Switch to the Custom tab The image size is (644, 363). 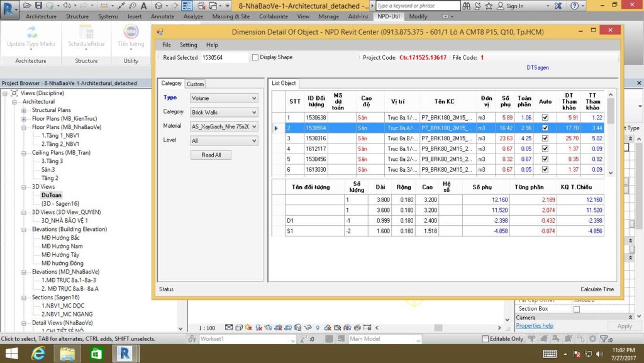pos(195,84)
